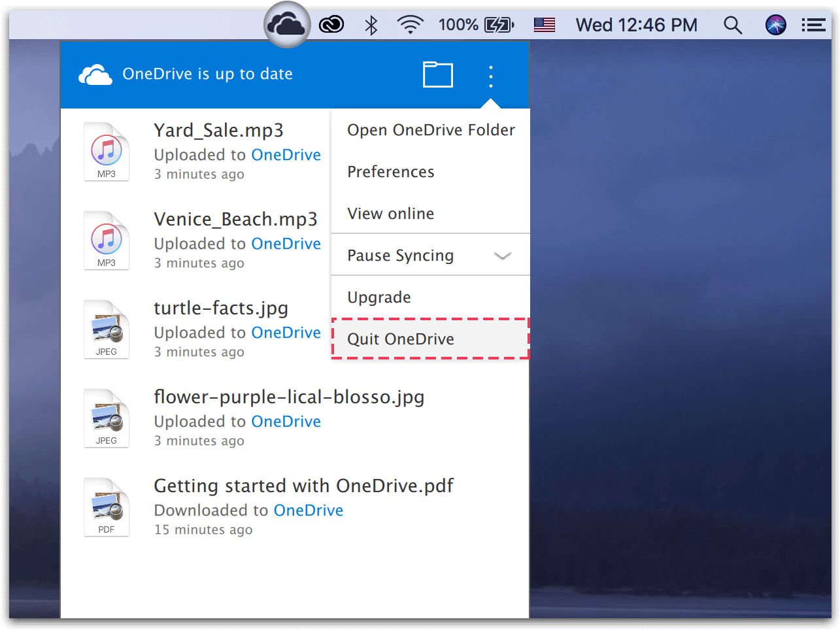The width and height of the screenshot is (840, 630).
Task: Select View online menu item
Action: (431, 214)
